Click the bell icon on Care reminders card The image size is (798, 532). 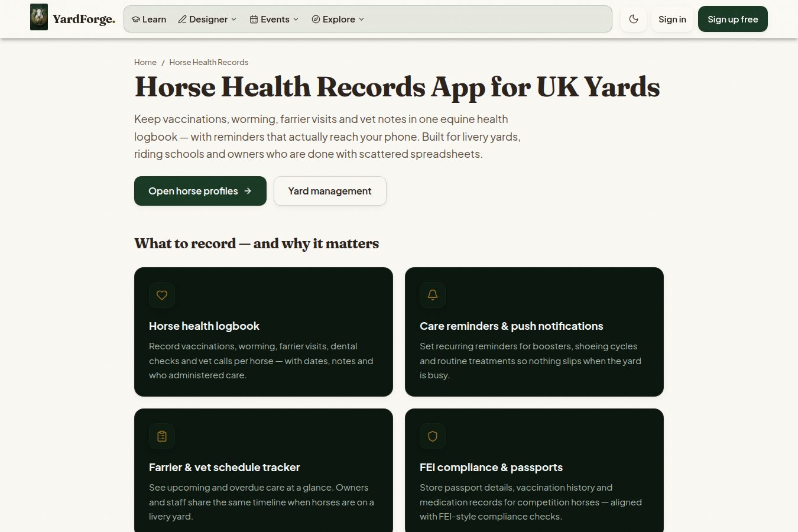tap(433, 295)
